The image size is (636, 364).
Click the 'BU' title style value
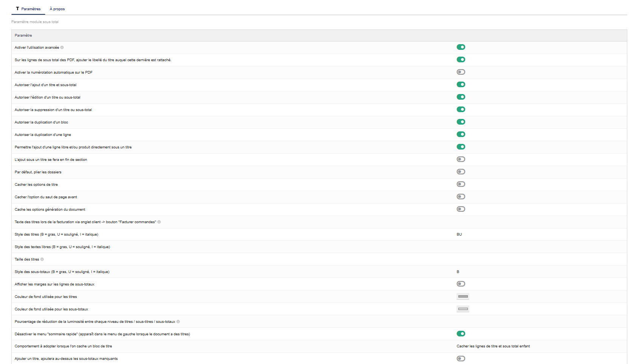(x=459, y=234)
